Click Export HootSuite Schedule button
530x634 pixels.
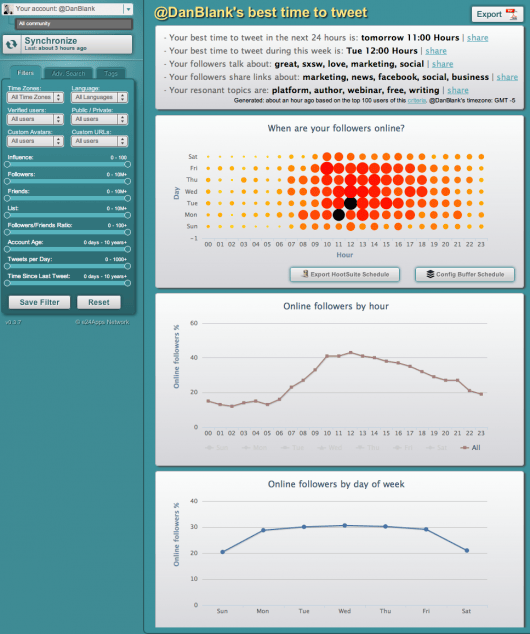(x=345, y=274)
